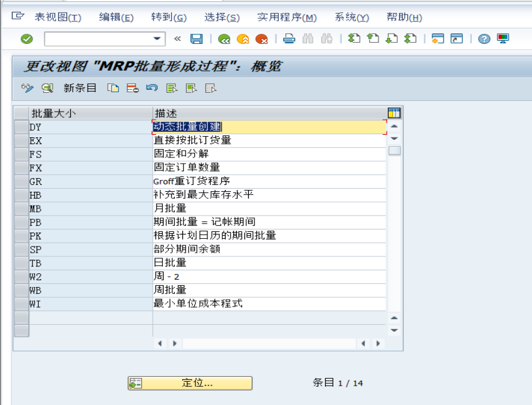This screenshot has height=405, width=532.
Task: Cancel the transaction with the red circle icon
Action: coord(262,39)
